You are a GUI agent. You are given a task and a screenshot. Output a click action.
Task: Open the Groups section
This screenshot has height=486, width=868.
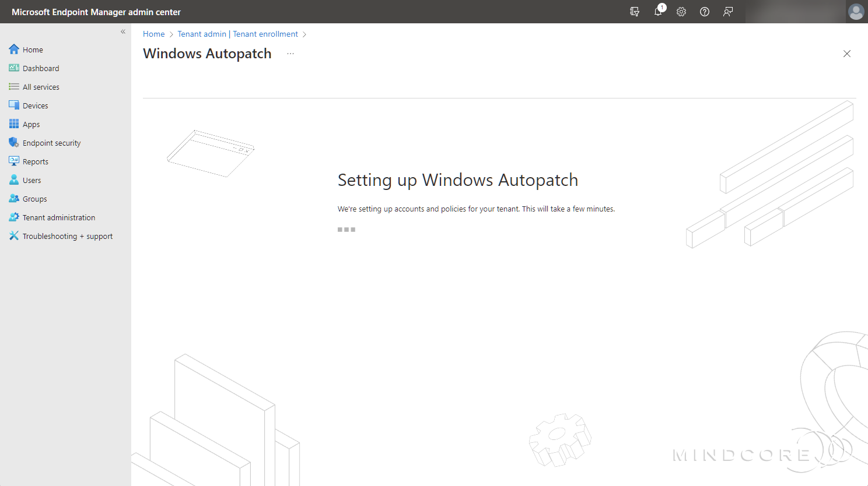pos(34,198)
